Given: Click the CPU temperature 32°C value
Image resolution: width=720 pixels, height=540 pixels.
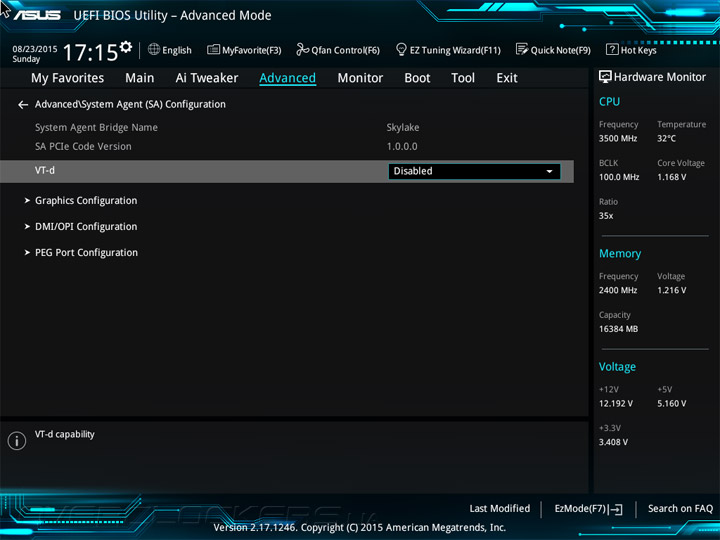Looking at the screenshot, I should pyautogui.click(x=666, y=139).
